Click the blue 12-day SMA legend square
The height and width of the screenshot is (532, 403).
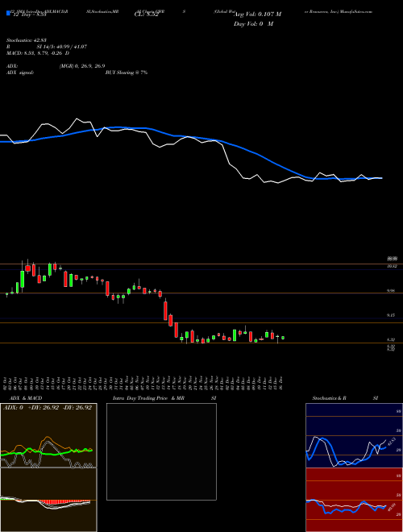pos(8,14)
